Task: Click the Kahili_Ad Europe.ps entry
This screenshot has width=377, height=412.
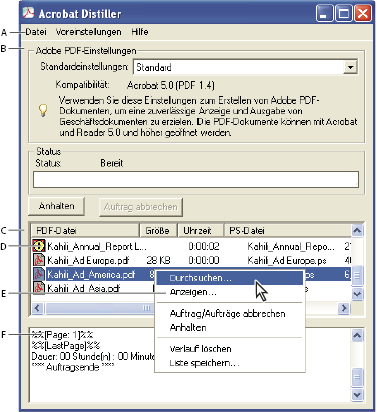Action: click(x=287, y=260)
